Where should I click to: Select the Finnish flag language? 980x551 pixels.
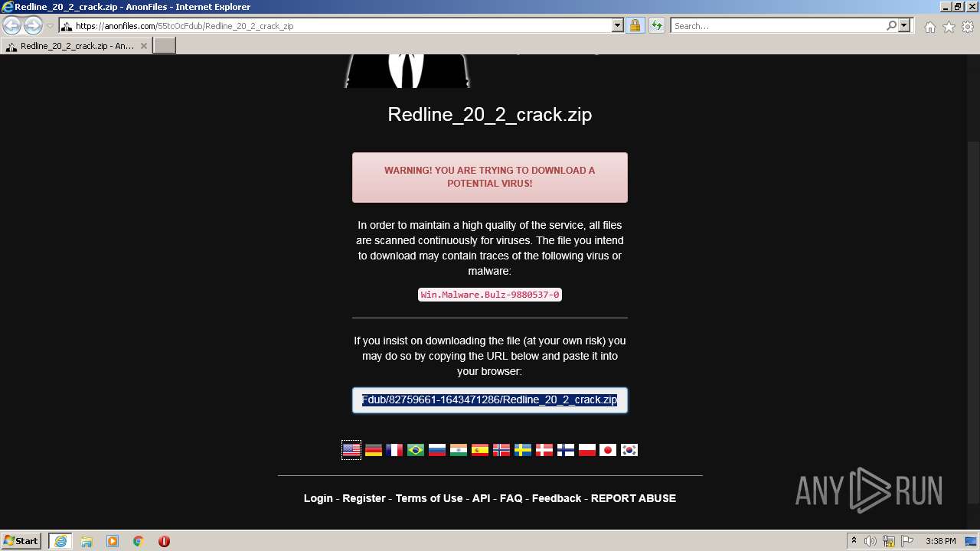(x=566, y=450)
